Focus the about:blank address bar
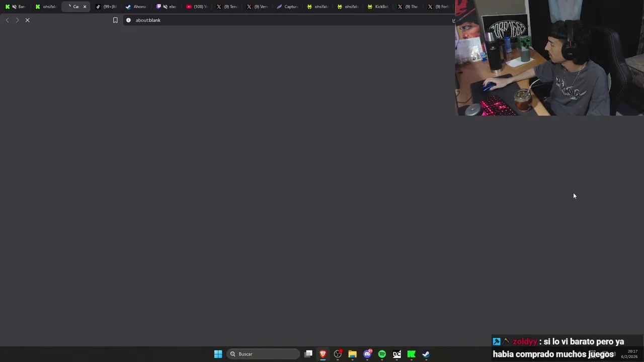644x362 pixels. [289, 20]
